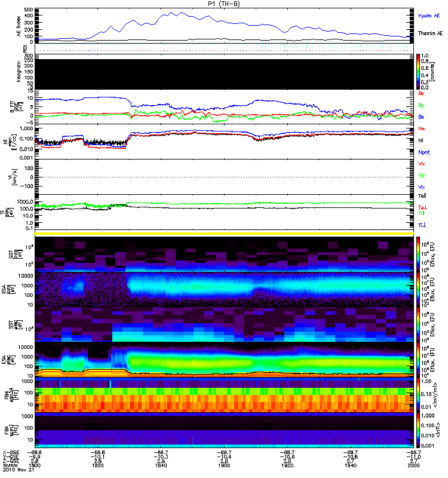
Task: Click the ESA ion energy spectrogram panel
Action: click(225, 289)
